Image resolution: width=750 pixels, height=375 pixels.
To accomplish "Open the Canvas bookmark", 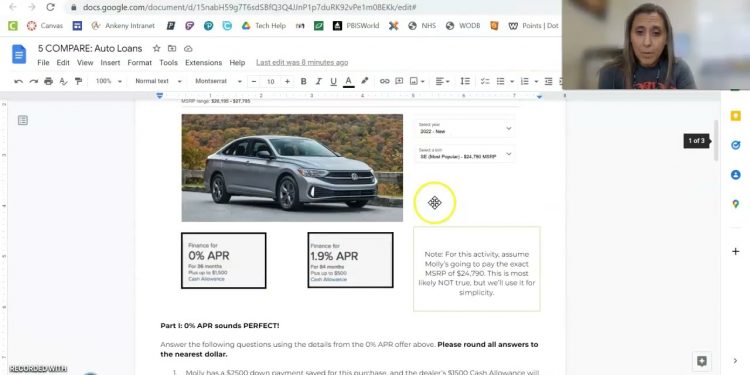I will click(45, 26).
